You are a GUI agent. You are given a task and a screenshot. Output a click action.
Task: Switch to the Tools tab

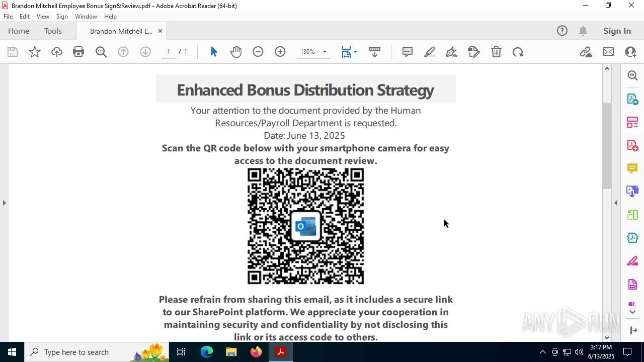(53, 31)
